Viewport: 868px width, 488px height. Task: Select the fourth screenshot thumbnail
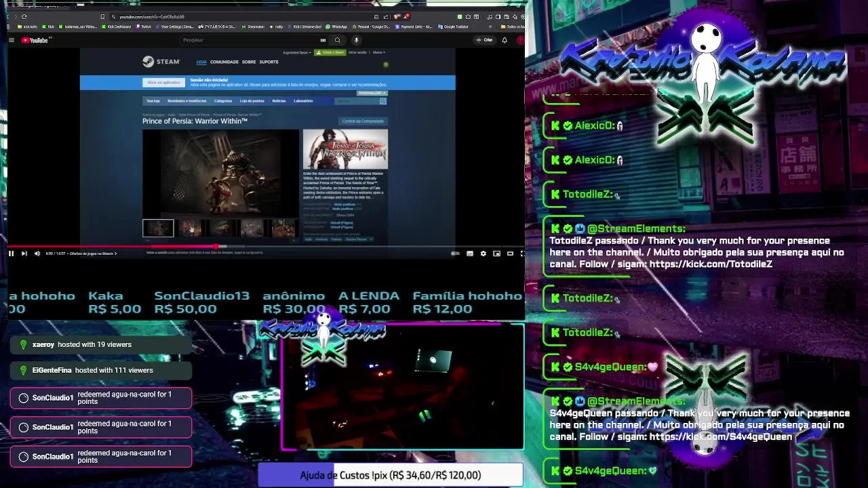point(252,228)
